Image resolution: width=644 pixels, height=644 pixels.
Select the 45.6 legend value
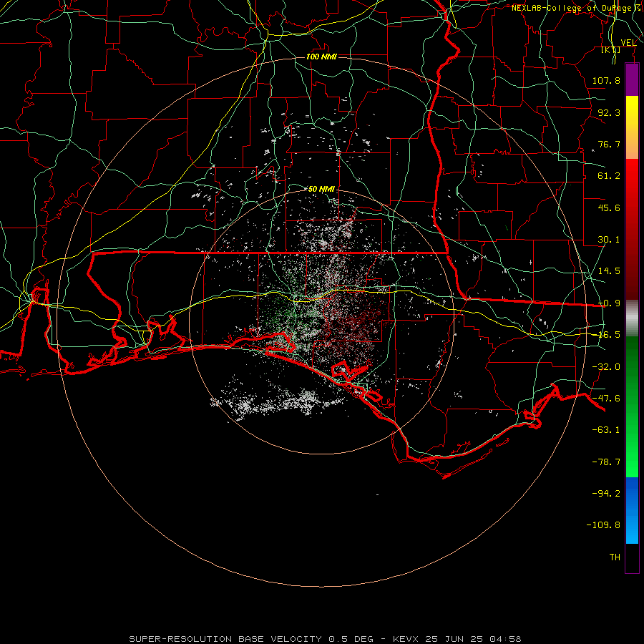click(x=609, y=208)
